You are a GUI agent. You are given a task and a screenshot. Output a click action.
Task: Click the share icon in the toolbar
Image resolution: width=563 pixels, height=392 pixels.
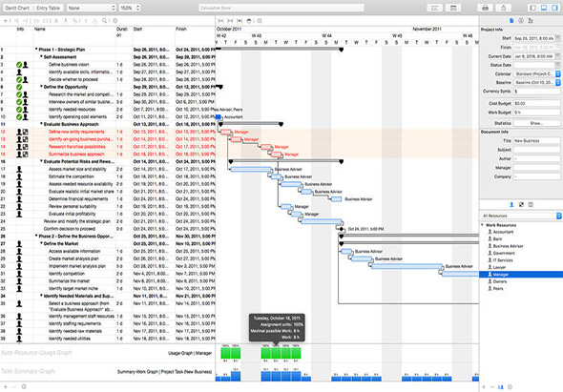pyautogui.click(x=504, y=8)
